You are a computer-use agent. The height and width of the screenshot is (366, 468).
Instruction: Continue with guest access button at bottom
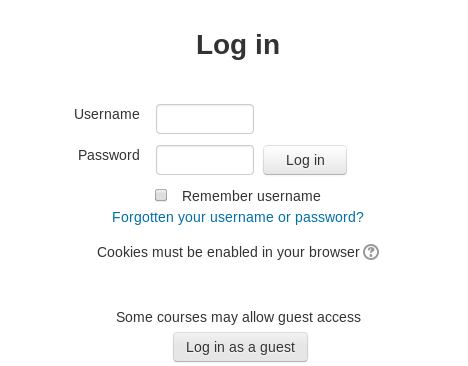click(240, 347)
